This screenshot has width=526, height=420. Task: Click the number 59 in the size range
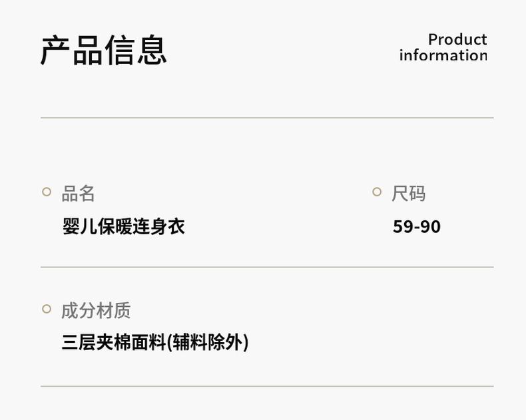[x=402, y=227]
